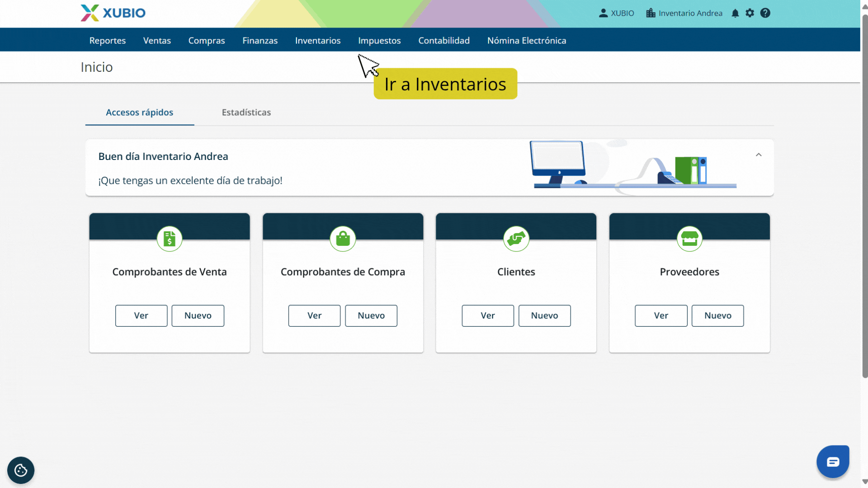Click the Xubio logo
This screenshot has width=868, height=488.
(x=113, y=13)
